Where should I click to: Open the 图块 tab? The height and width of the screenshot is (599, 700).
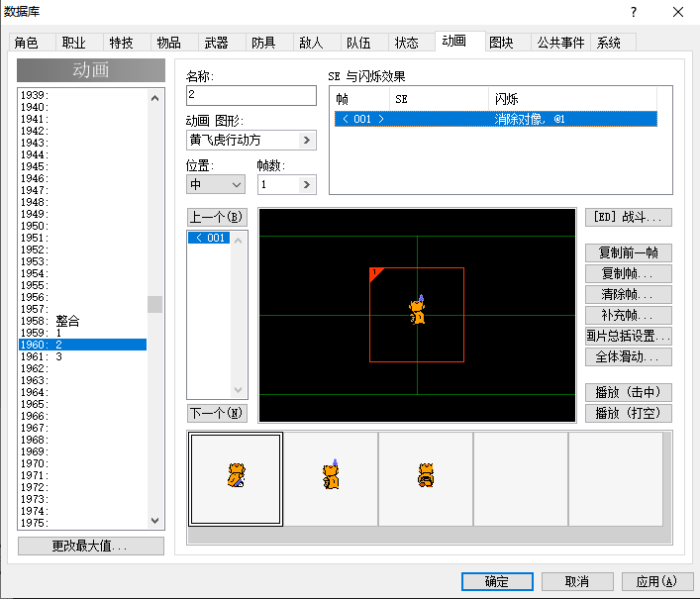(508, 43)
